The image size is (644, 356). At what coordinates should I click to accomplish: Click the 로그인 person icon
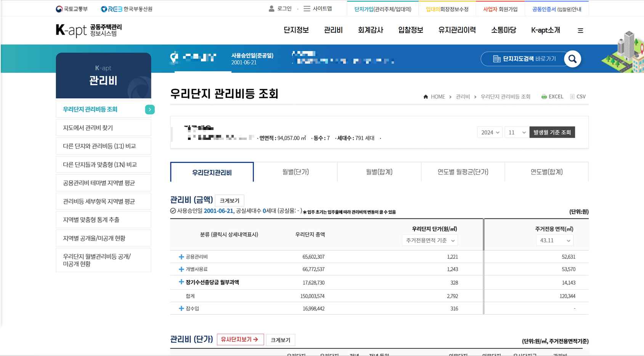click(271, 8)
